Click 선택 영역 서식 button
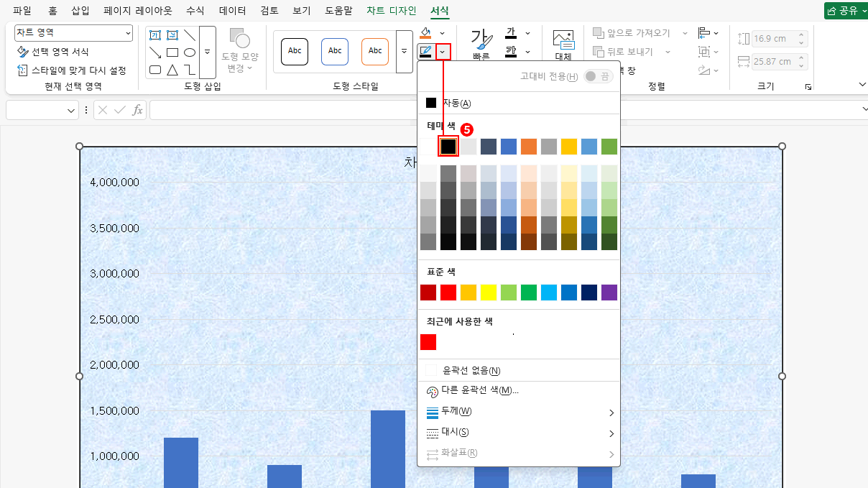 point(53,52)
